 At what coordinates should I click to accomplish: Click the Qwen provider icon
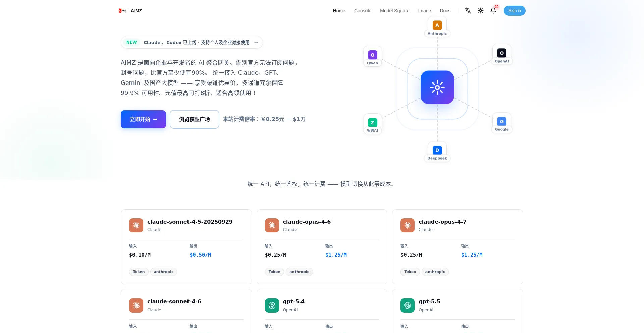point(372,55)
